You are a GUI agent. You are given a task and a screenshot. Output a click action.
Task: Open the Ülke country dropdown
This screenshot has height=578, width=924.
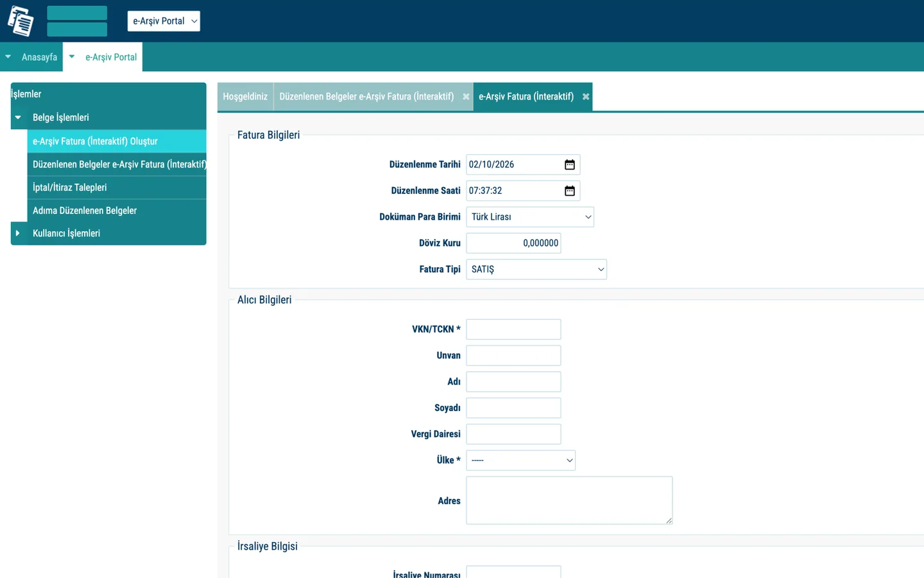click(521, 460)
